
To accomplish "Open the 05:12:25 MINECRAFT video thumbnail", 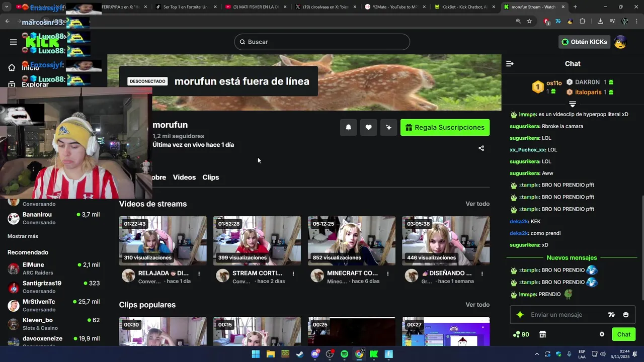I will coord(351,240).
